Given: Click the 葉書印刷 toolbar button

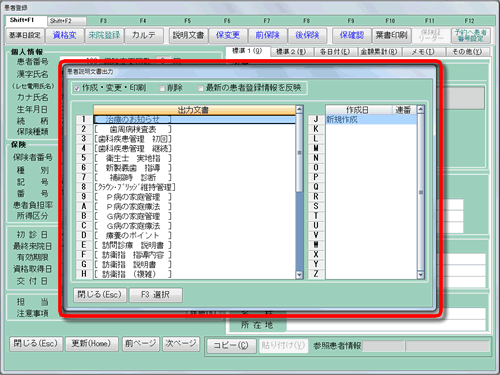Looking at the screenshot, I should point(391,35).
